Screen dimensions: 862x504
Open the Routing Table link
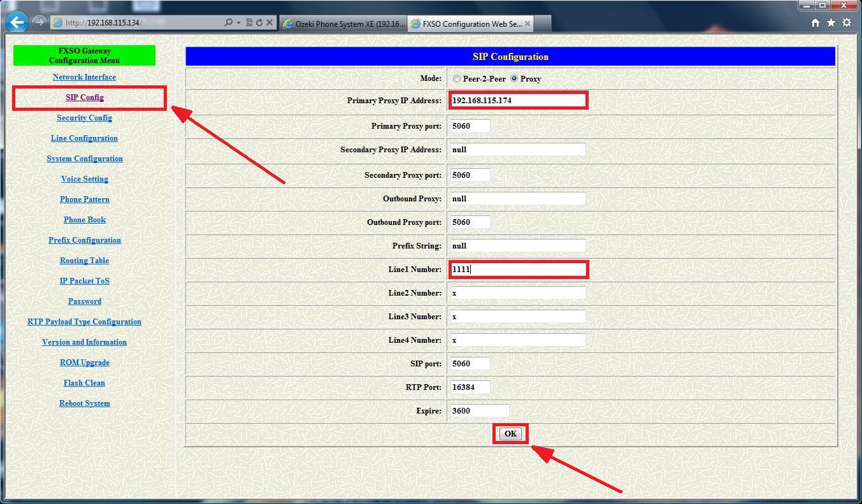coord(85,261)
